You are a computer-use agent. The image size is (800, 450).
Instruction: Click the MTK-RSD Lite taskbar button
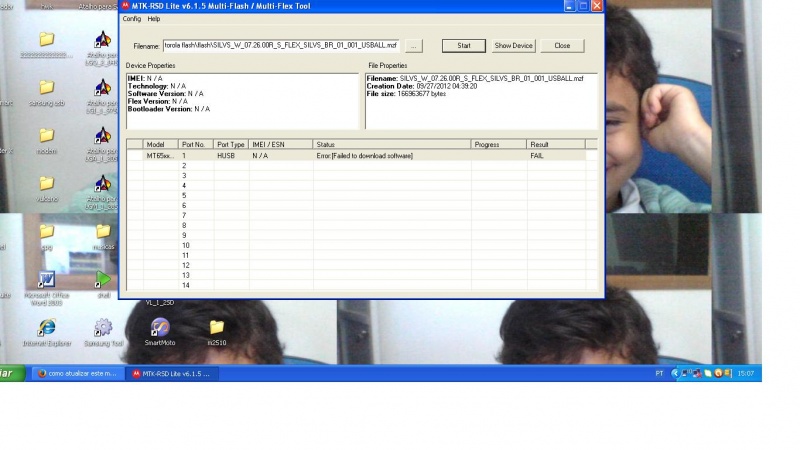[172, 373]
